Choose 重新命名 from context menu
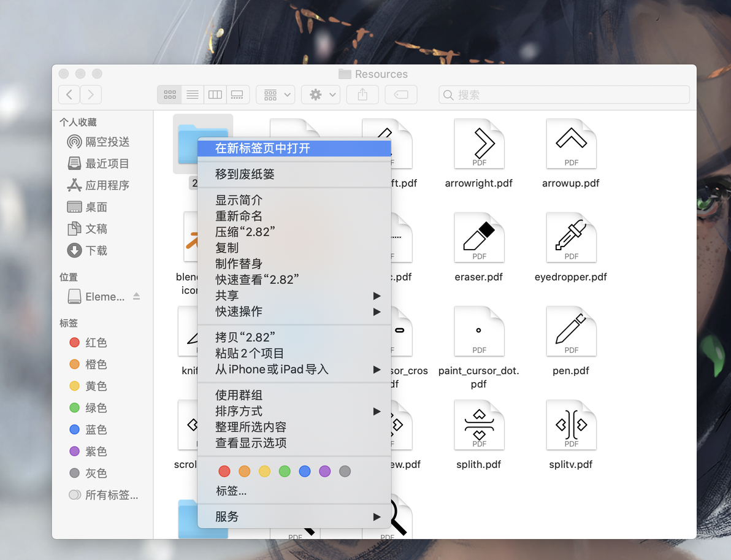The width and height of the screenshot is (731, 560). click(x=294, y=217)
